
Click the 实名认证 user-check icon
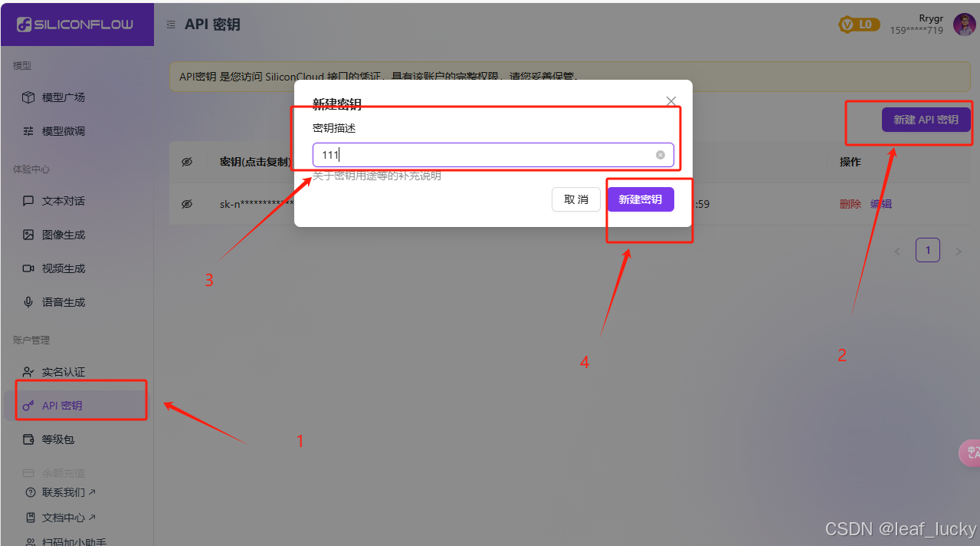point(28,372)
